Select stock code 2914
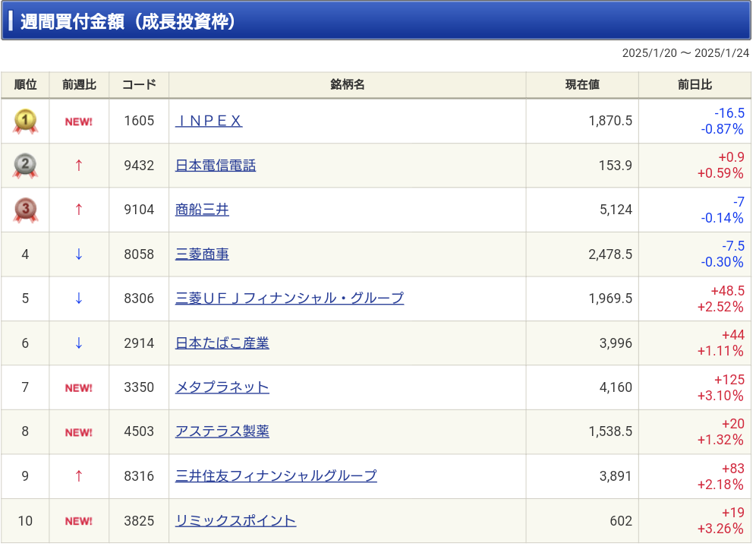This screenshot has height=556, width=756. [139, 343]
